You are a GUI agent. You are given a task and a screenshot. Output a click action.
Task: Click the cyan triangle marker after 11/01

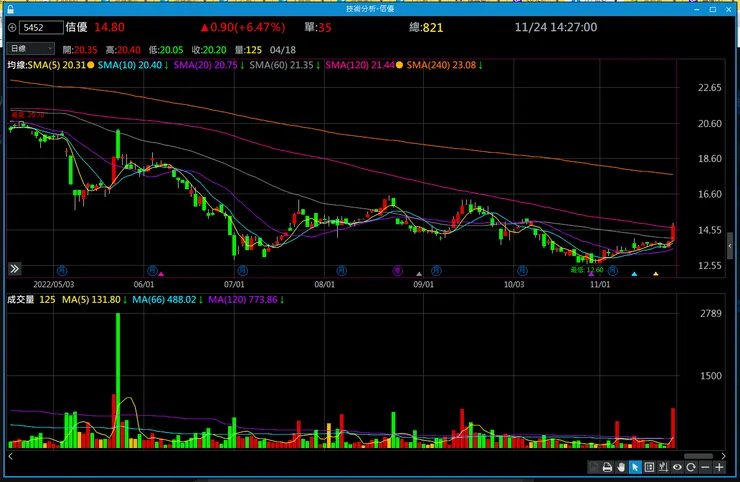[x=634, y=274]
